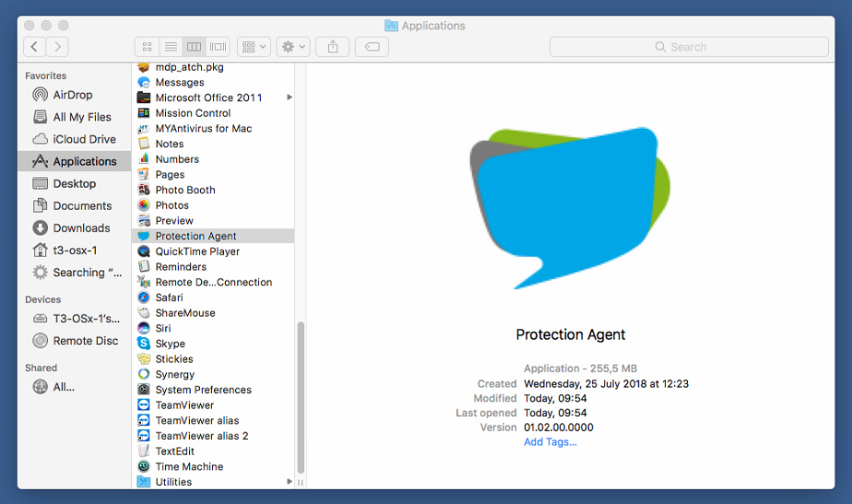Click the Share toolbar button
Image resolution: width=852 pixels, height=504 pixels.
pyautogui.click(x=333, y=47)
